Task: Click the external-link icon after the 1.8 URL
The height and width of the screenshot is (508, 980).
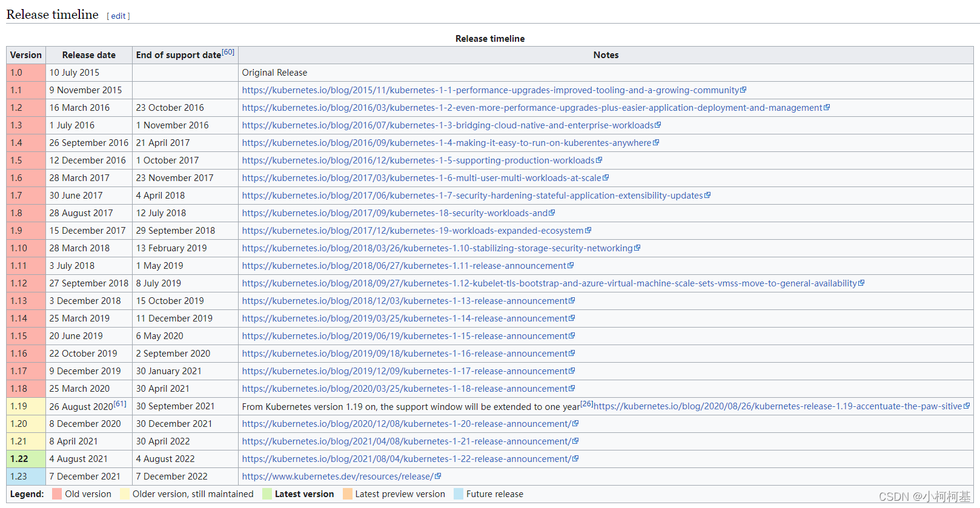Action: [x=552, y=213]
